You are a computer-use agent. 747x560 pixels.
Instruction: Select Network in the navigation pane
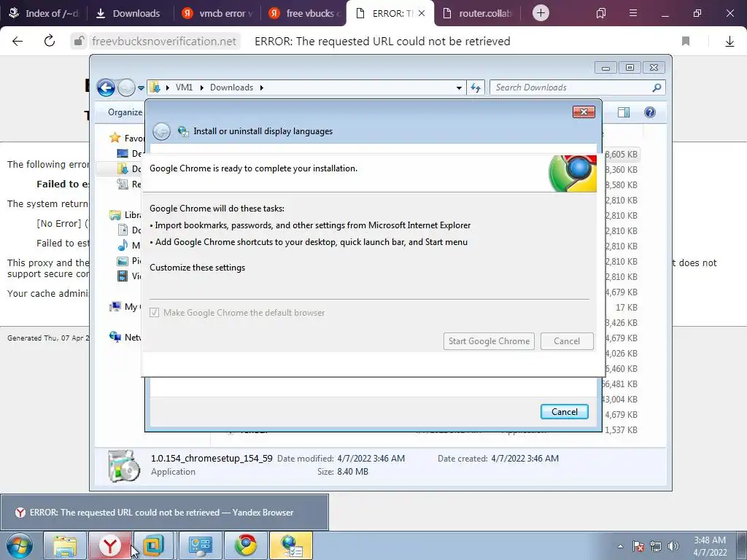pos(125,337)
